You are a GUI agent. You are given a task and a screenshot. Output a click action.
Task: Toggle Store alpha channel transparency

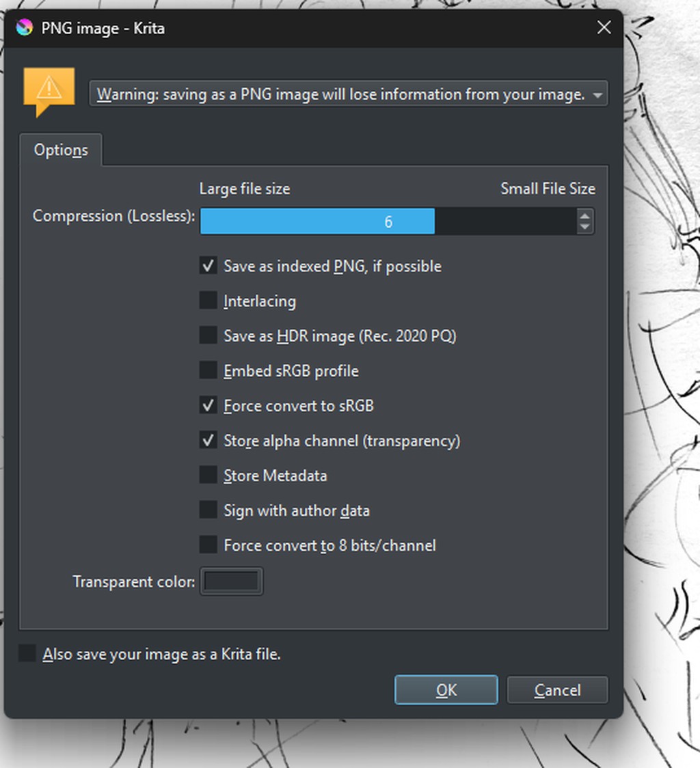(x=208, y=440)
